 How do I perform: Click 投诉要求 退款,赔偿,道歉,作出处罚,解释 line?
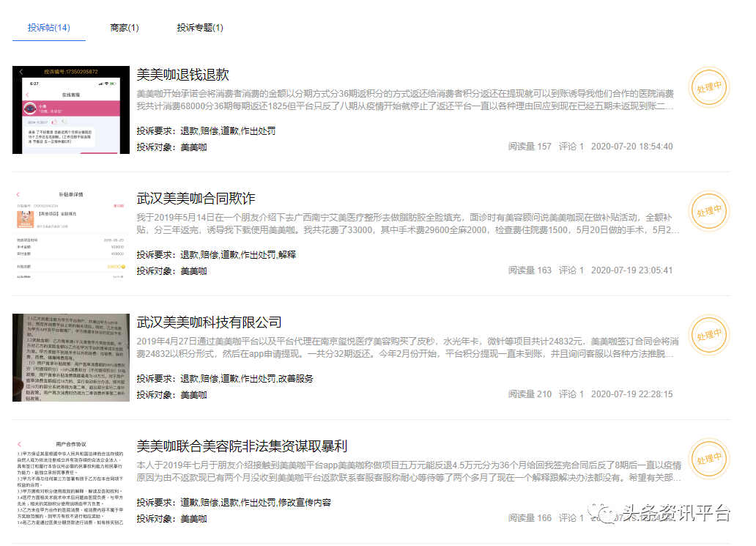[216, 254]
